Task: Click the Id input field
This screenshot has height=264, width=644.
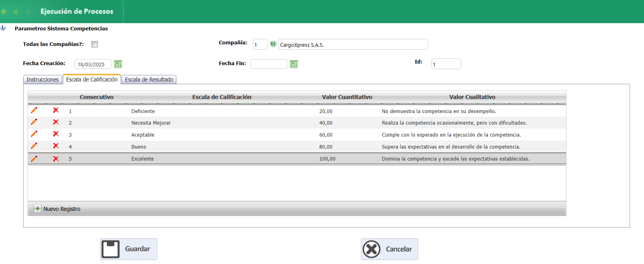Action: point(446,64)
